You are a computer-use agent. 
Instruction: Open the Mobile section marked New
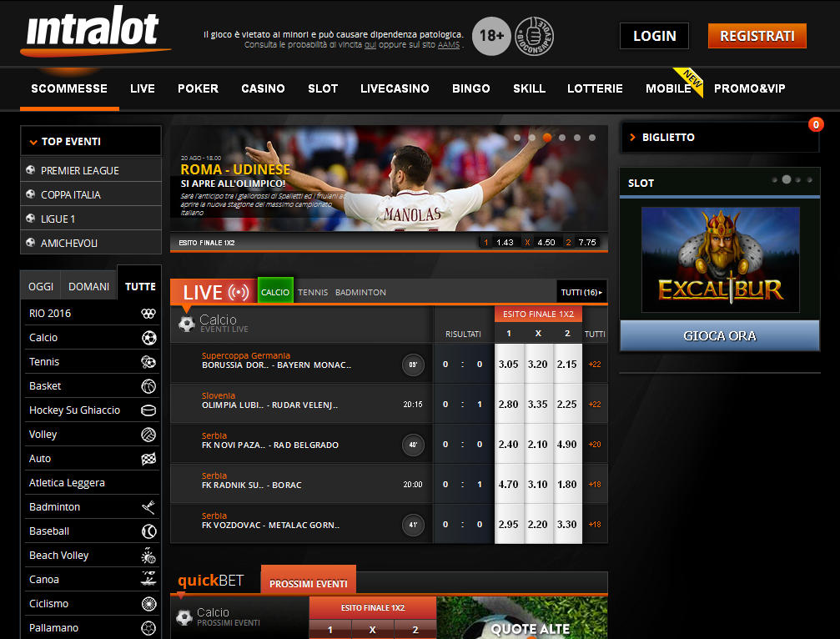(668, 88)
